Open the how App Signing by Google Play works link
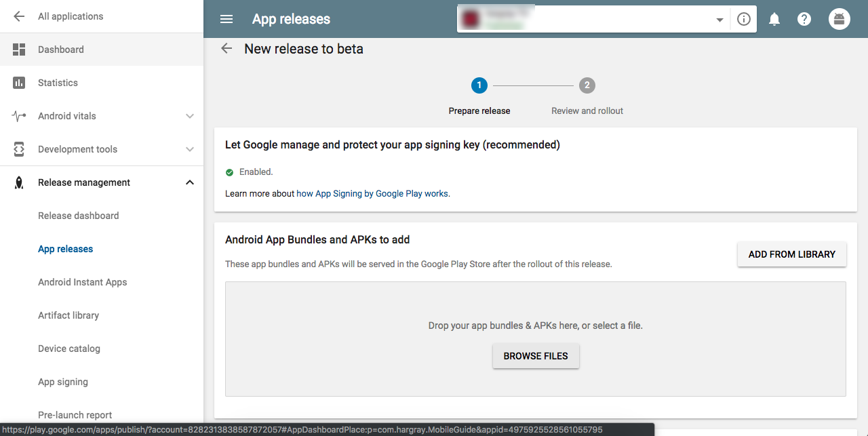Viewport: 868px width, 436px height. 372,193
